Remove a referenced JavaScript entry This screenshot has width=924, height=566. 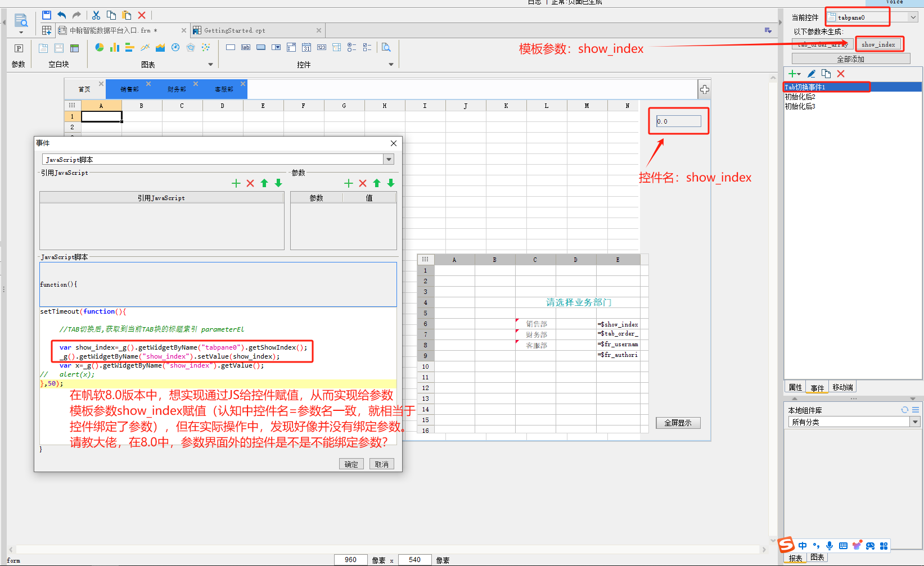click(x=250, y=183)
